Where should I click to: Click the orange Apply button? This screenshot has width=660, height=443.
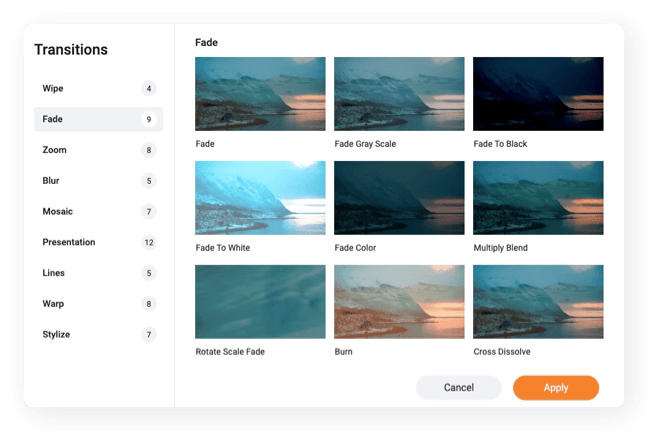556,387
